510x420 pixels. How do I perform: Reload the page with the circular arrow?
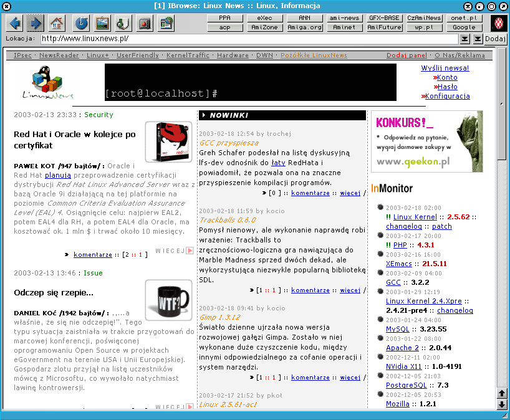point(80,23)
